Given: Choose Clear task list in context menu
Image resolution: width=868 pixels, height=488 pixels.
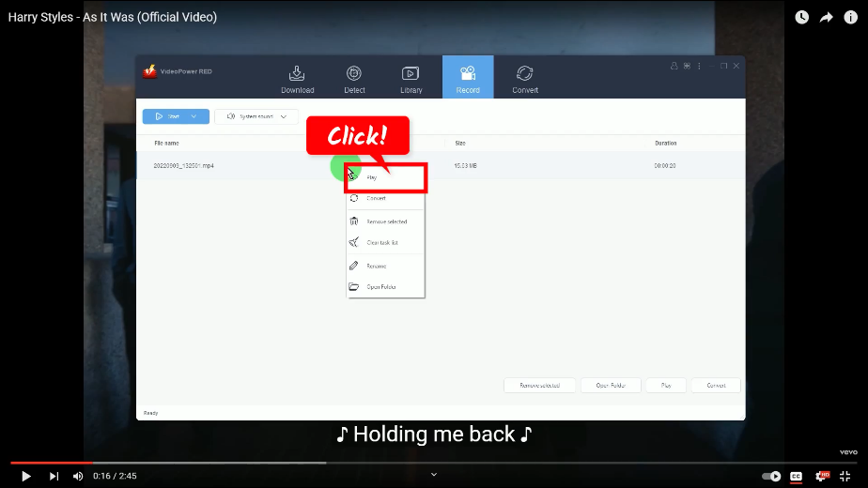Looking at the screenshot, I should click(x=385, y=242).
